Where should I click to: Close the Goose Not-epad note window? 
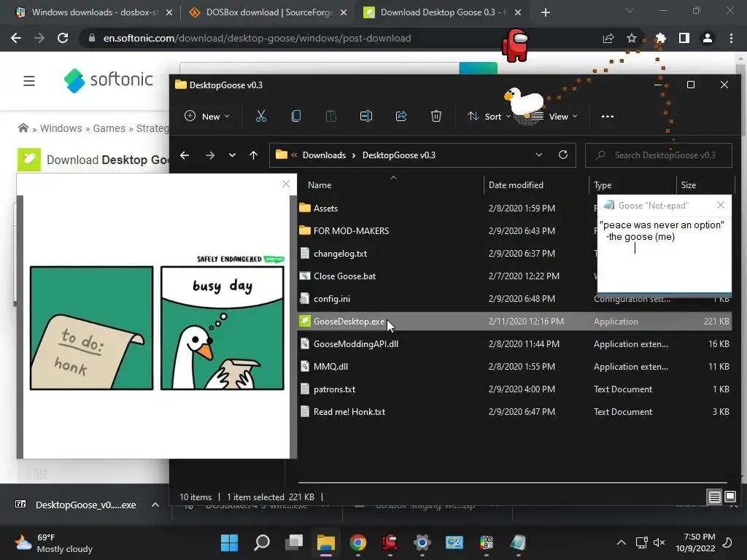click(x=721, y=205)
